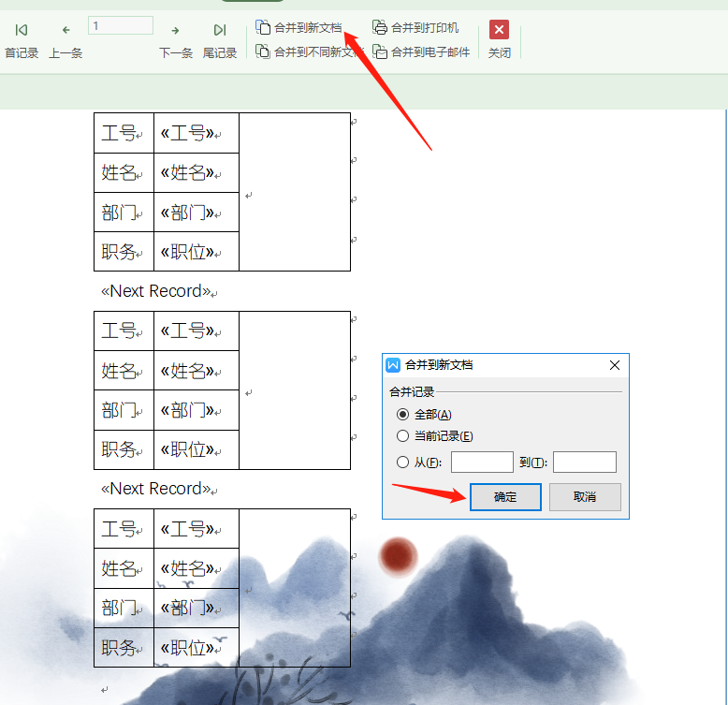Close the 合并到新文档 dialog
Viewport: 728px width, 705px height.
tap(615, 365)
